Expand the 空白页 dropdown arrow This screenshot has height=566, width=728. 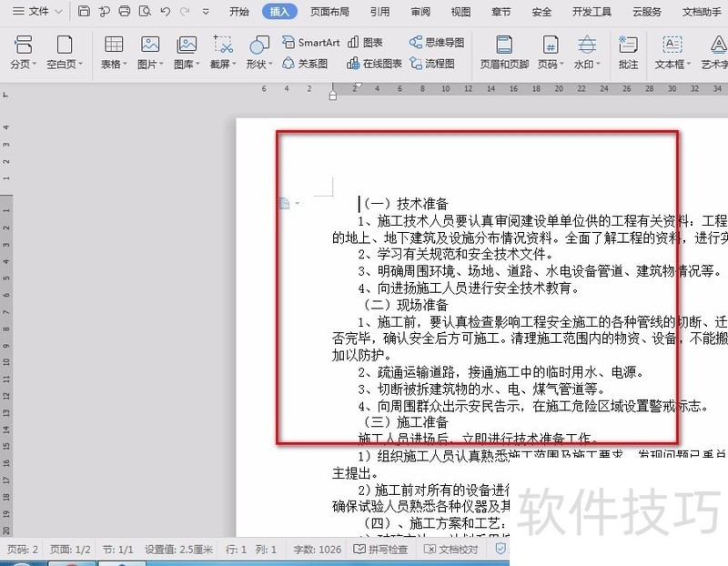click(80, 64)
